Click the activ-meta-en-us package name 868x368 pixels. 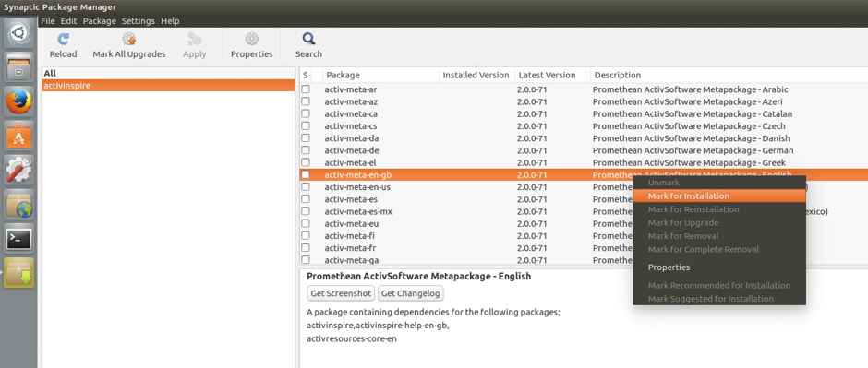pos(357,186)
